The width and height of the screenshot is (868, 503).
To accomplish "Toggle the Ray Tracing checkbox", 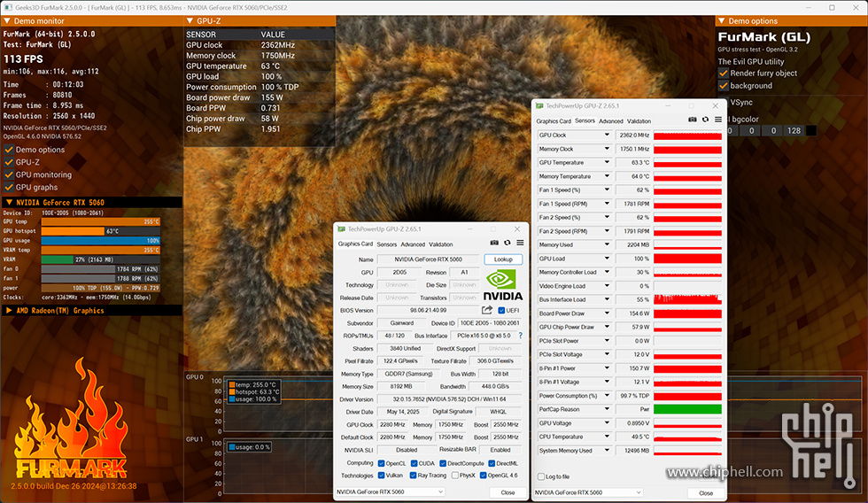I will [x=413, y=476].
